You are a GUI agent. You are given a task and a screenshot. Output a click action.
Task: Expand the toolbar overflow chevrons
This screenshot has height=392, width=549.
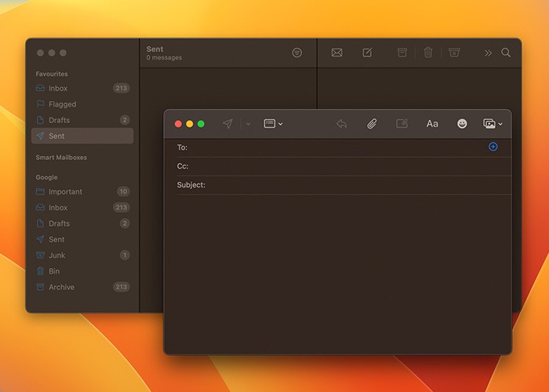pyautogui.click(x=488, y=53)
